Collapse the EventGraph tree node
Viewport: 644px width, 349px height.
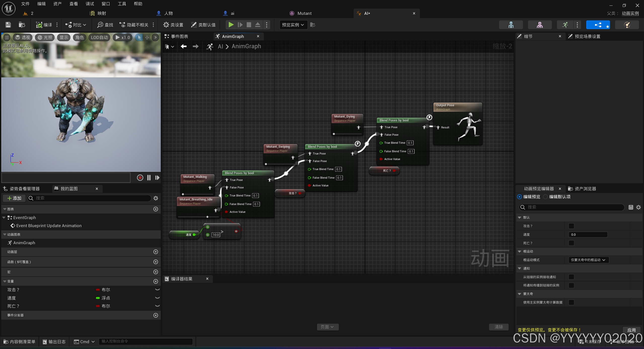(4, 218)
